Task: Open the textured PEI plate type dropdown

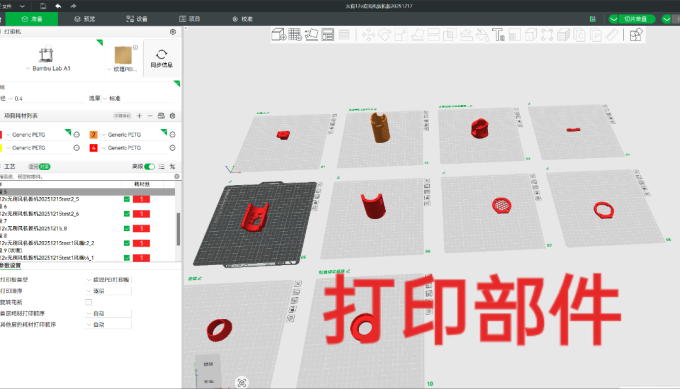Action: click(122, 69)
